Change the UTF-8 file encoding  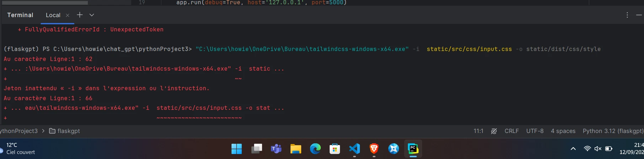coord(535,131)
